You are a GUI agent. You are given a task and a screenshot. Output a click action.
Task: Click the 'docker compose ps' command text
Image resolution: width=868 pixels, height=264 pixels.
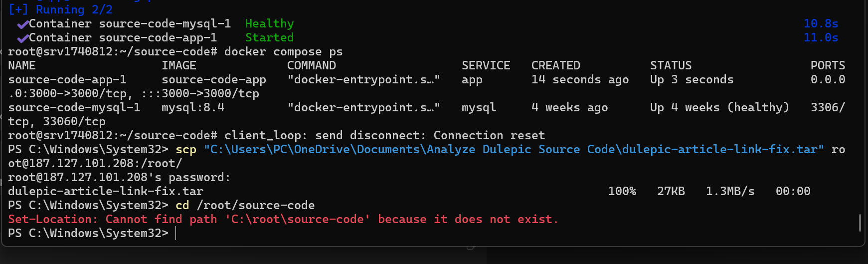[283, 52]
